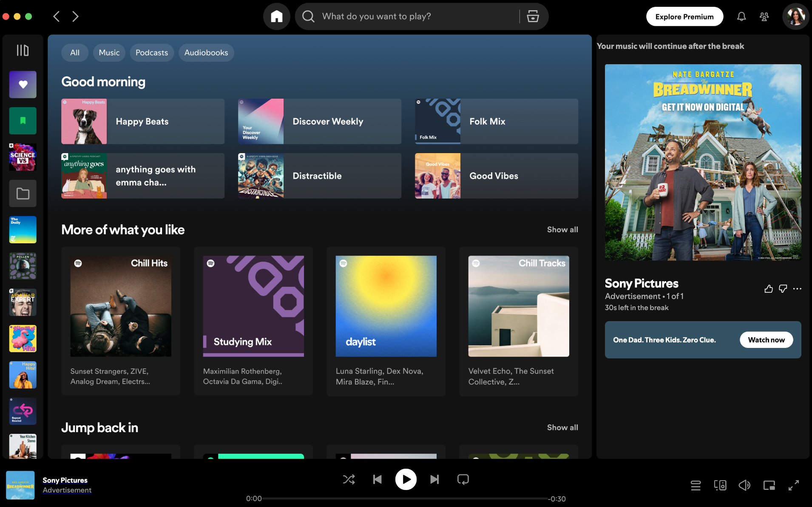The height and width of the screenshot is (507, 812).
Task: Skip to next track
Action: [434, 480]
